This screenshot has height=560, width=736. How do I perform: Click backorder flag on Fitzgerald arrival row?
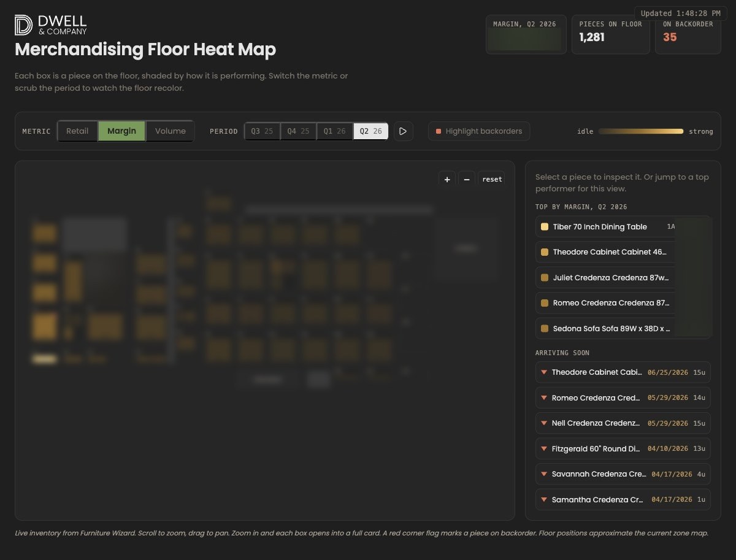tap(543, 449)
